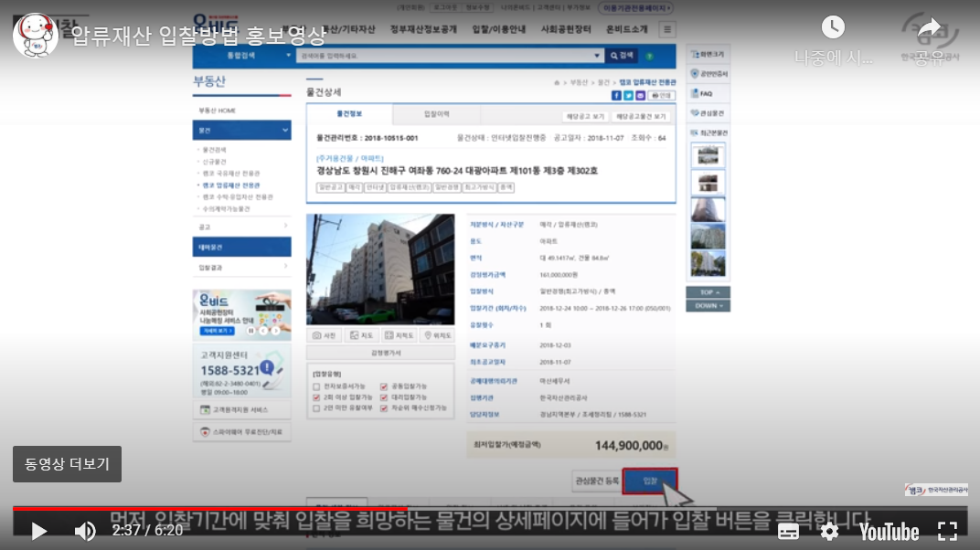
Task: Toggle 2회 이상 입찰가능 checkbox
Action: pyautogui.click(x=316, y=397)
